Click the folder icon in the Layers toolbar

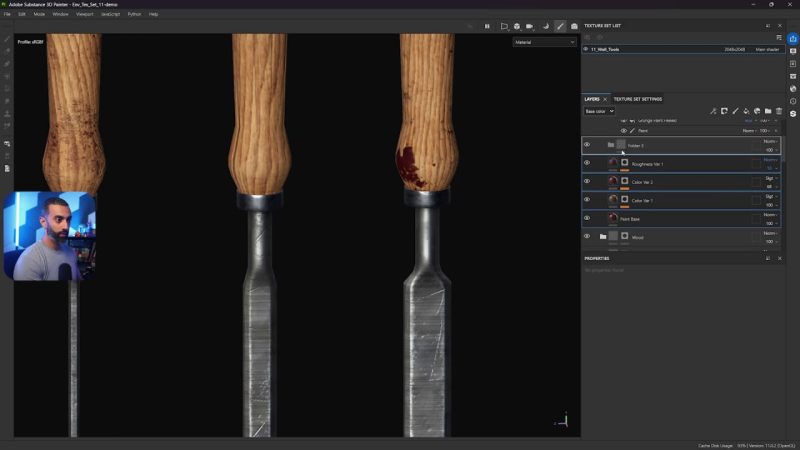[x=768, y=111]
